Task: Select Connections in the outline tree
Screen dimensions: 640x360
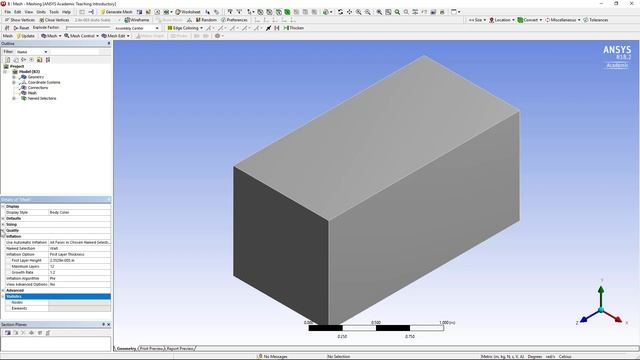Action: pyautogui.click(x=38, y=88)
